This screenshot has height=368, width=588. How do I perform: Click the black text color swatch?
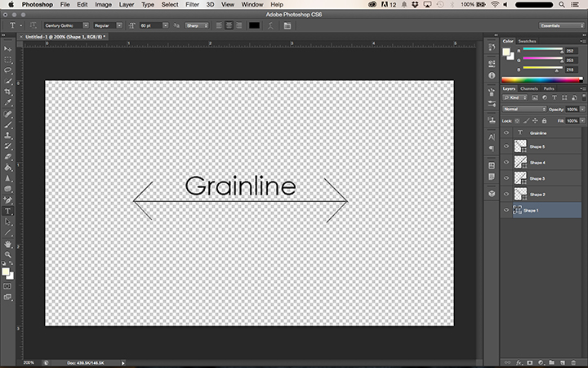254,25
